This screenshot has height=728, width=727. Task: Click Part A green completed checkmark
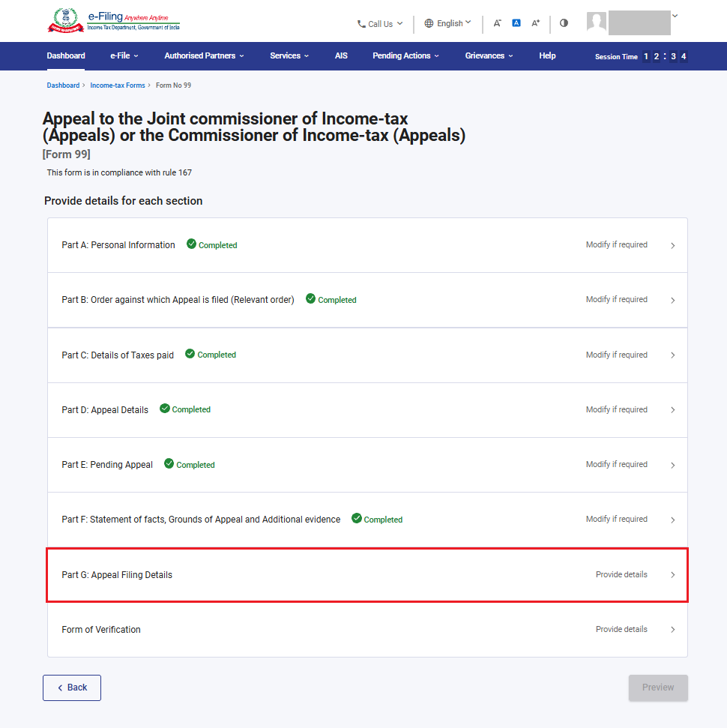[191, 244]
